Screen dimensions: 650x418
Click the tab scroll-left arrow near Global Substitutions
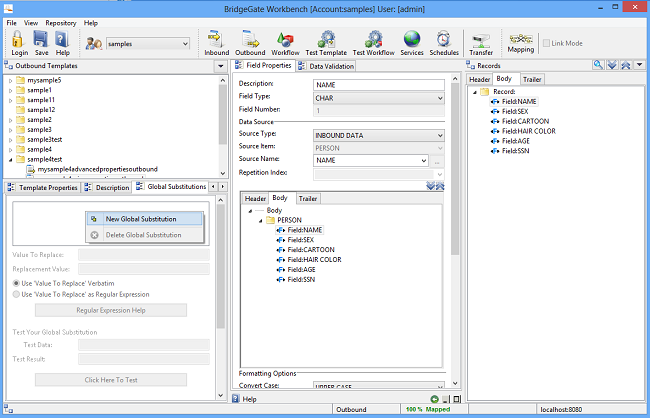[x=213, y=187]
